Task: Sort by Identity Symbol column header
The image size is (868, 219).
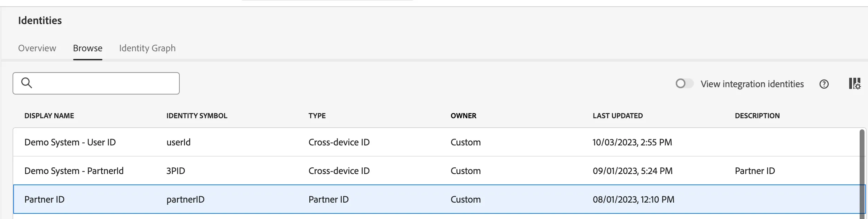Action: pyautogui.click(x=197, y=116)
